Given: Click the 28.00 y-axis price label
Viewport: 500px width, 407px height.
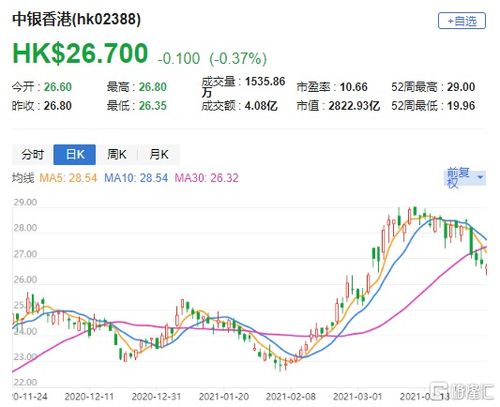Looking at the screenshot, I should 25,228.
